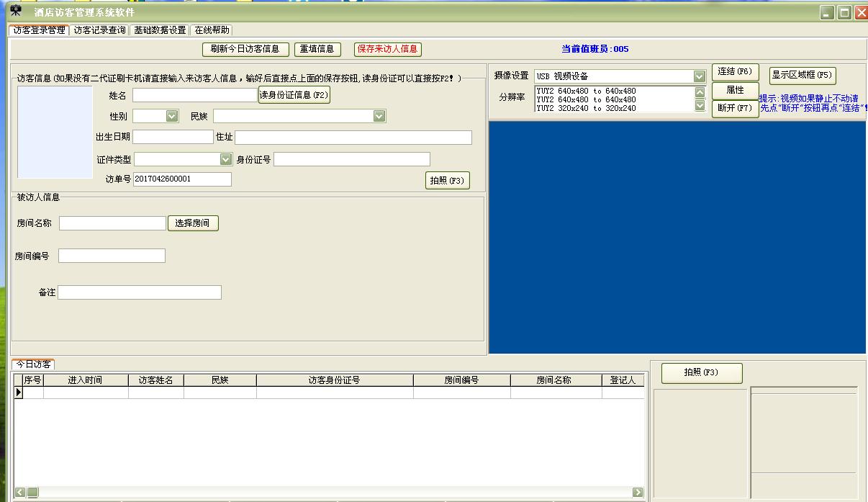
Task: Maximize the 酒店访客管理系统软件 window
Action: [844, 12]
